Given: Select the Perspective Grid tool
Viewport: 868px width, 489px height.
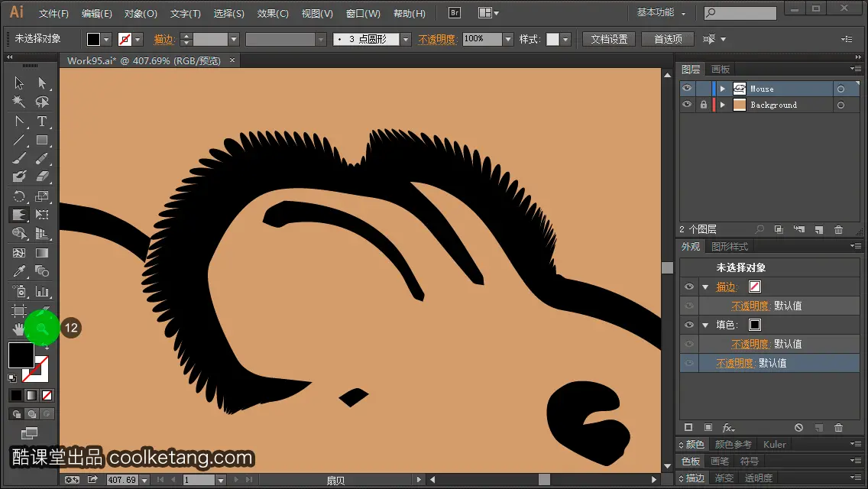Looking at the screenshot, I should tap(42, 234).
